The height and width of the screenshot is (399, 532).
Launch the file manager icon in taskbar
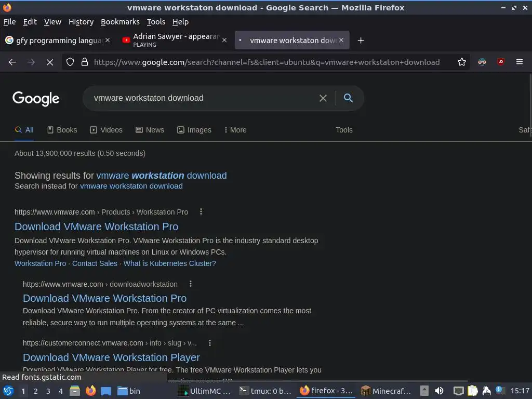pos(75,391)
